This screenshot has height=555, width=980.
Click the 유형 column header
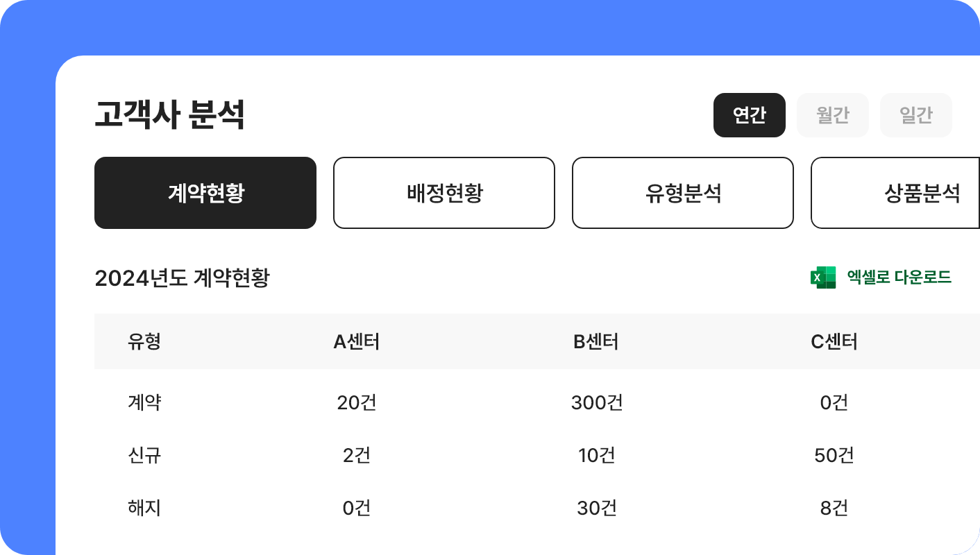pos(144,341)
